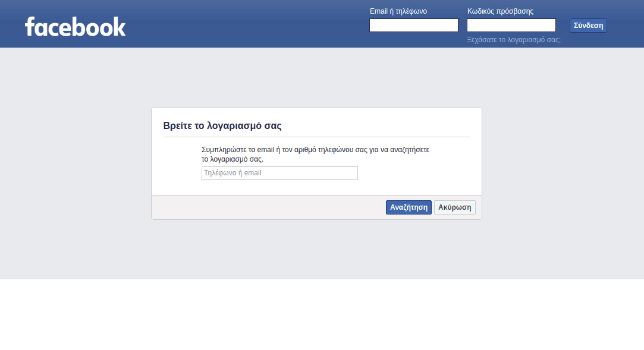The width and height of the screenshot is (644, 350).
Task: Click the heading Βρείτε το λογαριασμό σας
Action: (222, 125)
